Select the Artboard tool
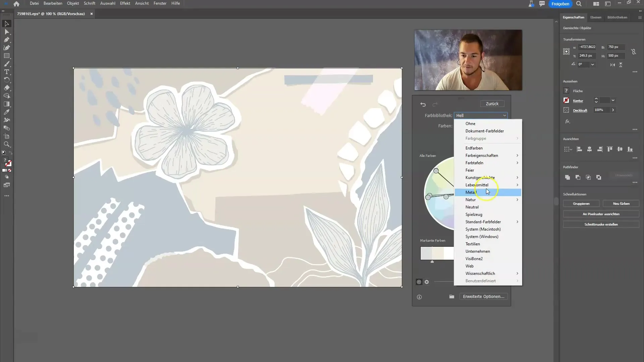 (x=7, y=136)
